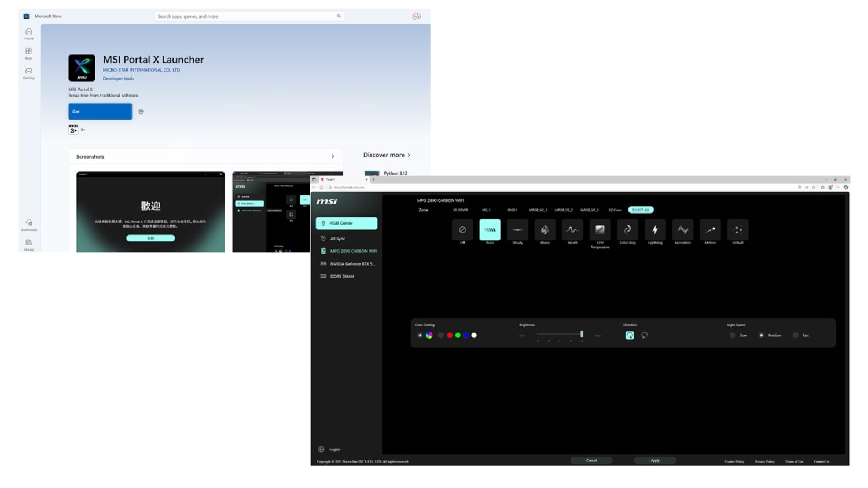The image size is (868, 488).
Task: Select the Flame lighting effect
Action: tap(545, 230)
